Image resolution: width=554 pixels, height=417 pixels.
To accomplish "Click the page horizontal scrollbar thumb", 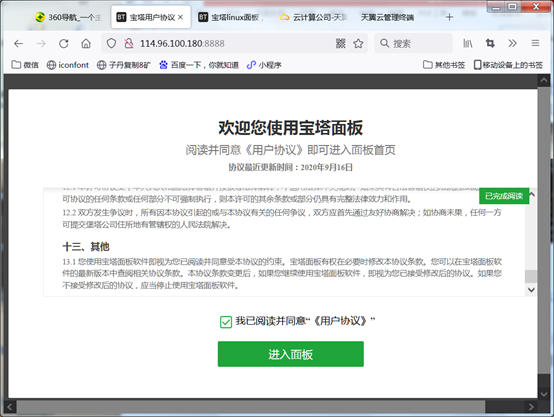I will click(x=251, y=407).
